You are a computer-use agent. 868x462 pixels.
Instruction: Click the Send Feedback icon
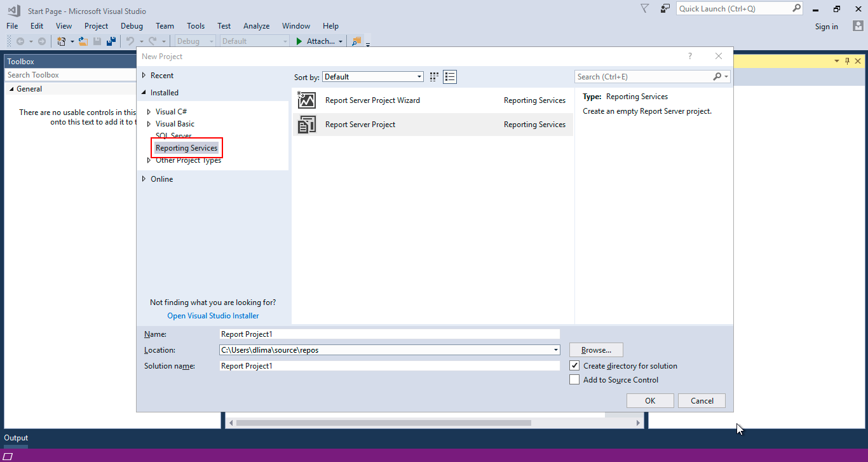[x=665, y=8]
